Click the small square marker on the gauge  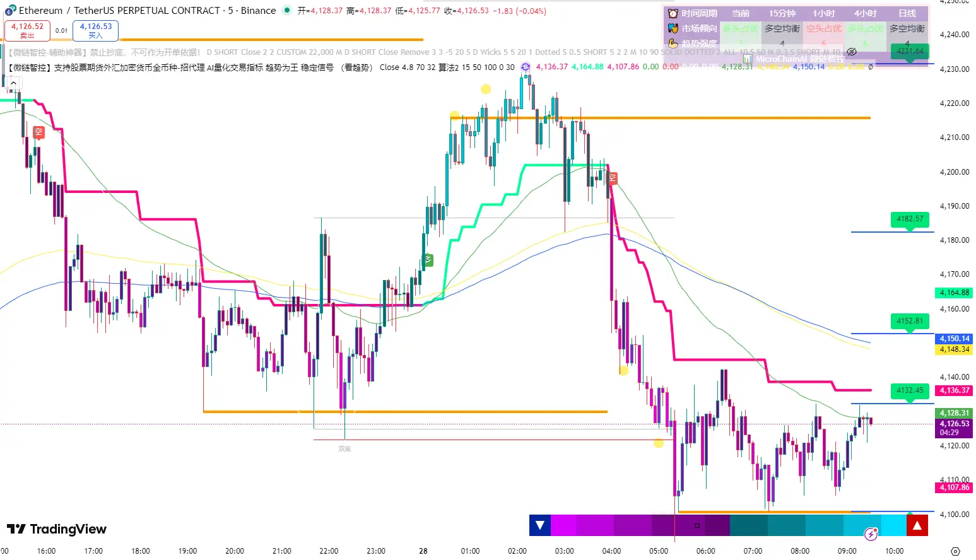pos(697,525)
